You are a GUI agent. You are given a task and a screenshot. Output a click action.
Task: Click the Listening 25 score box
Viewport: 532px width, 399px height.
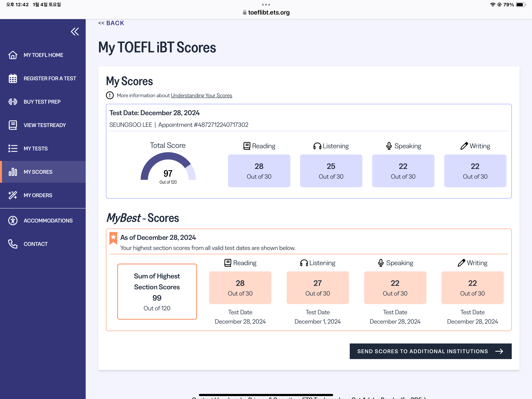pos(331,171)
